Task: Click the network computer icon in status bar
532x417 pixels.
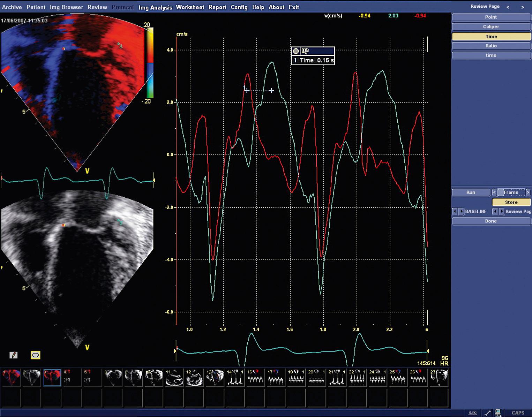Action: 498,413
